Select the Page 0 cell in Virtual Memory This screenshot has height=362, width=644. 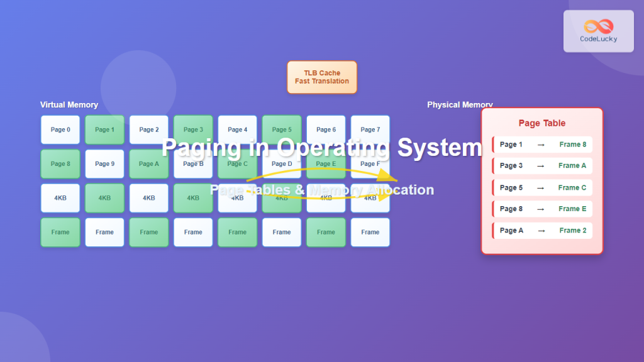tap(60, 129)
